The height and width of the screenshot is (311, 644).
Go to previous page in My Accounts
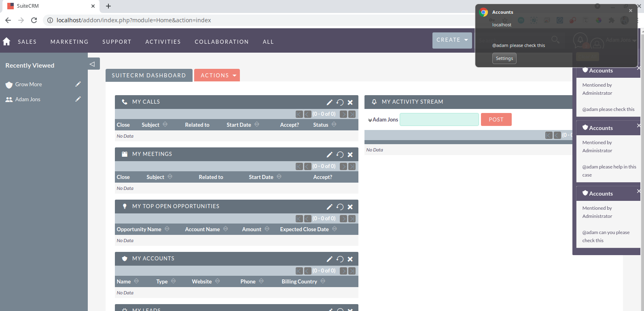[308, 271]
